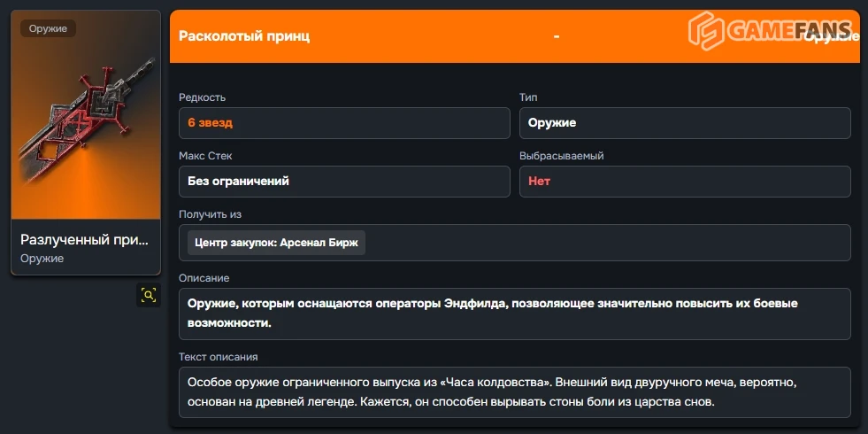This screenshot has width=868, height=434.
Task: Click the card title 'Разлученный при...'
Action: 85,239
